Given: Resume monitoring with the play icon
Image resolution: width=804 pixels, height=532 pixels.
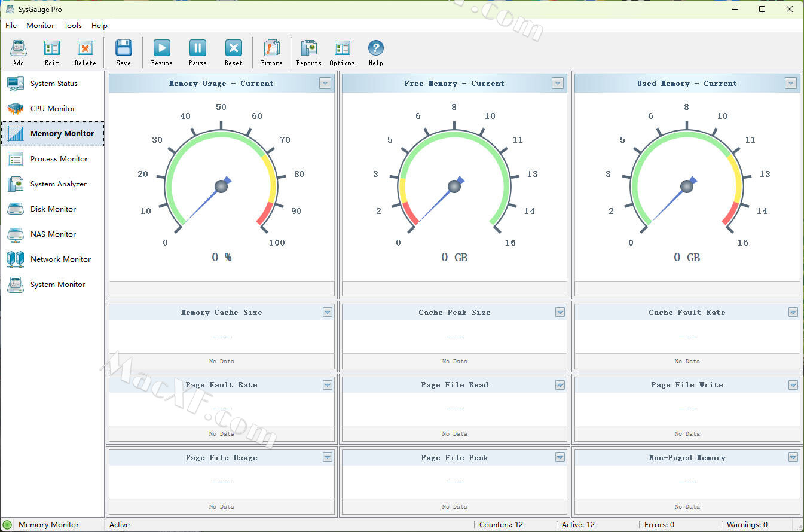Looking at the screenshot, I should click(x=161, y=50).
